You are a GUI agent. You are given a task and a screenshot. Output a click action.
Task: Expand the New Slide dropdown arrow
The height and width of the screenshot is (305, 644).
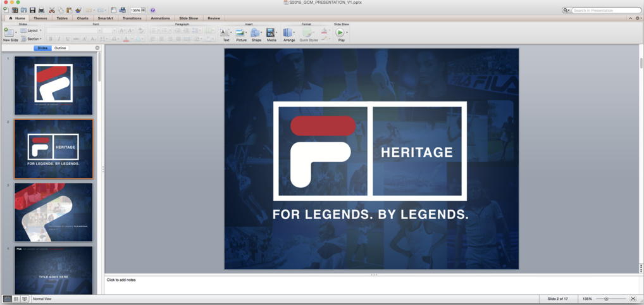pos(16,32)
